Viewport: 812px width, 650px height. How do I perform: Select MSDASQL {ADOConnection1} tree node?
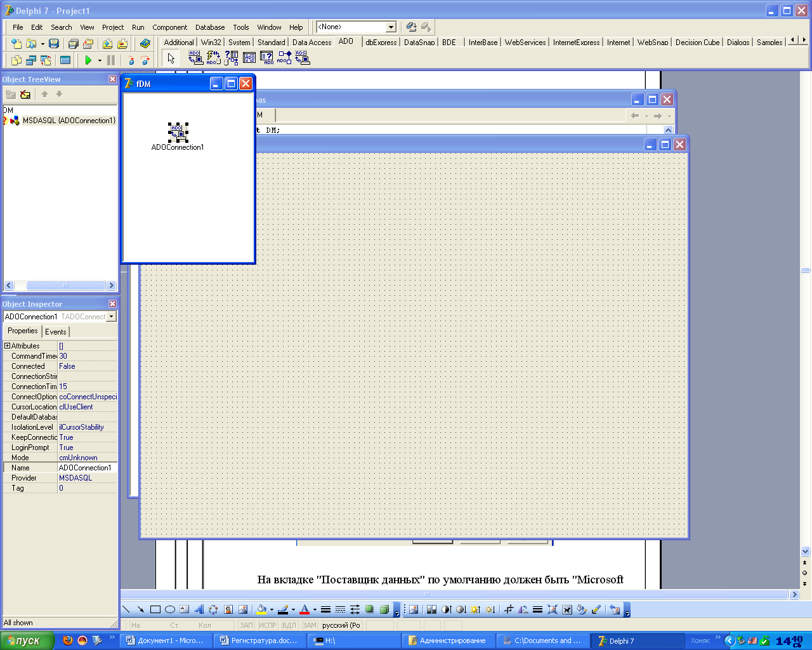69,121
